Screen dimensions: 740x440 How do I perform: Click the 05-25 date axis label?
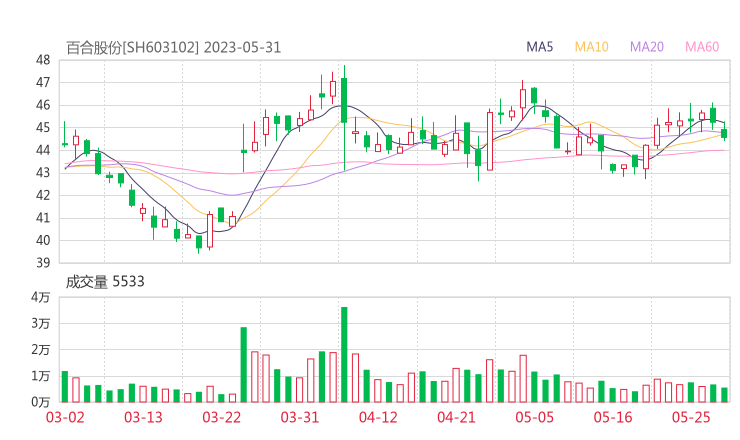tap(691, 417)
